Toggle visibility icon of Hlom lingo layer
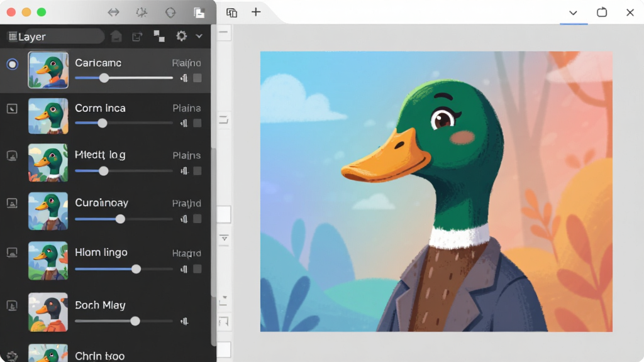Screen dimensions: 644x362 (x=12, y=253)
